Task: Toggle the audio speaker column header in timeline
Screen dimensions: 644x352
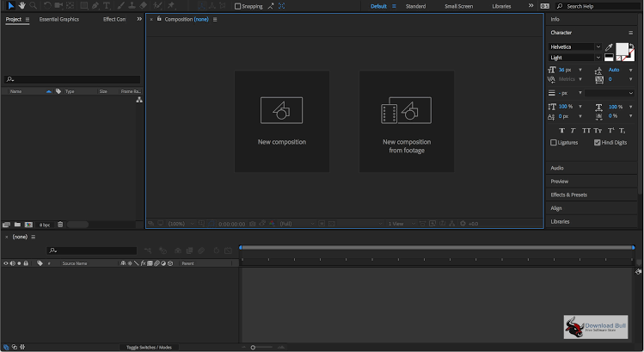Action: [12, 263]
